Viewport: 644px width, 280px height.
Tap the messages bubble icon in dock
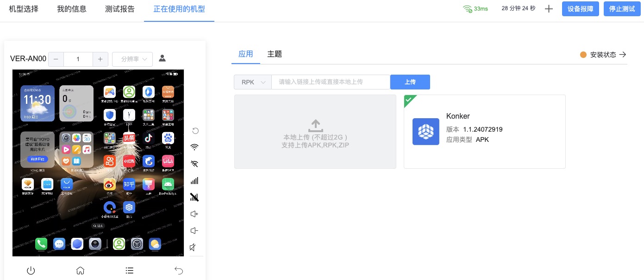click(59, 244)
